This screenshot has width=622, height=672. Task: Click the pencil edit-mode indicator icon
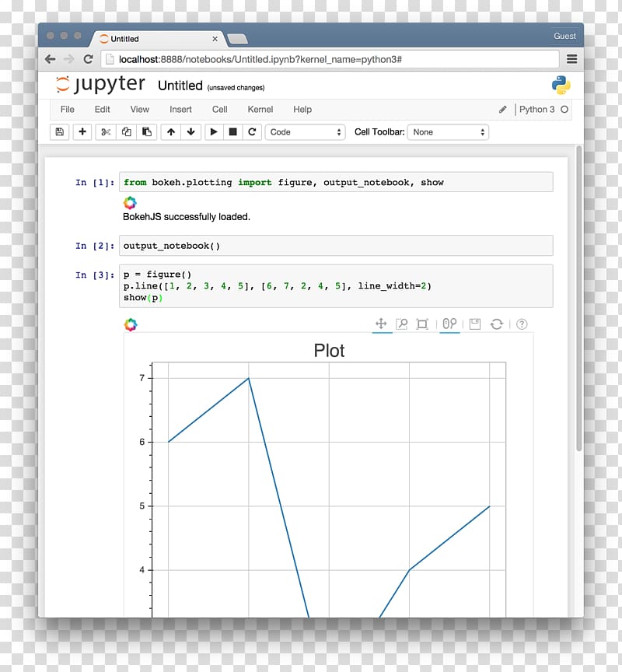click(503, 110)
